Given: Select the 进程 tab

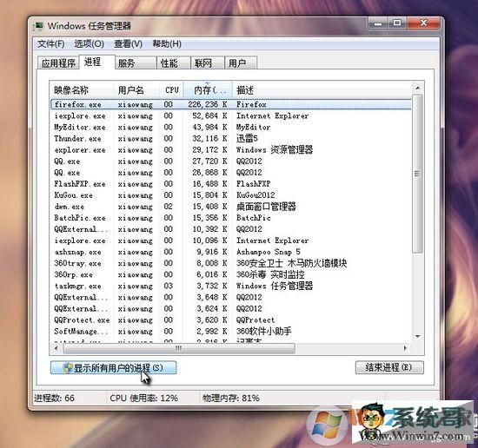Looking at the screenshot, I should [x=96, y=63].
